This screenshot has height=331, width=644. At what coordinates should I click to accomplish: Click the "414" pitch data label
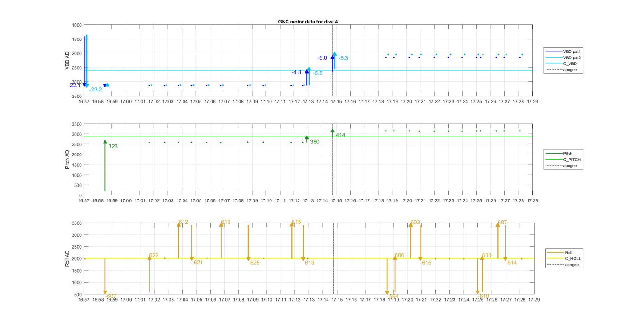point(340,135)
